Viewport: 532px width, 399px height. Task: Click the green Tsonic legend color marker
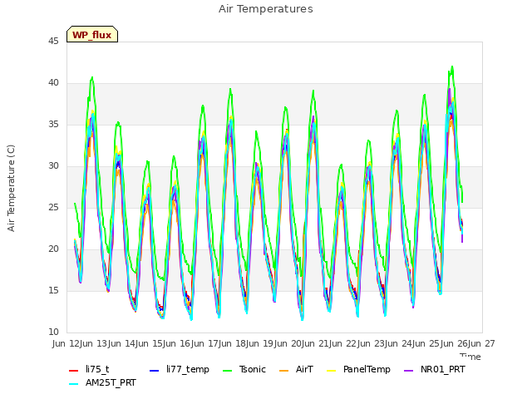point(227,371)
